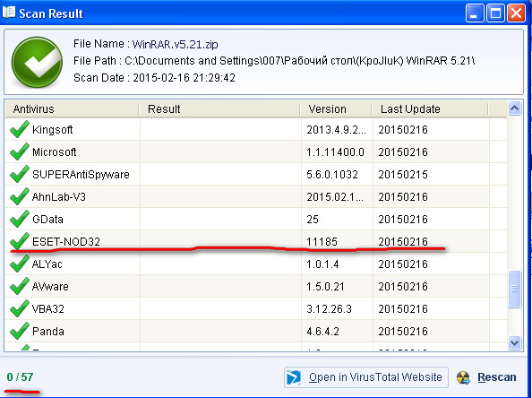Click version 1.5.0.21 of AVware
This screenshot has height=398, width=532.
[x=325, y=286]
